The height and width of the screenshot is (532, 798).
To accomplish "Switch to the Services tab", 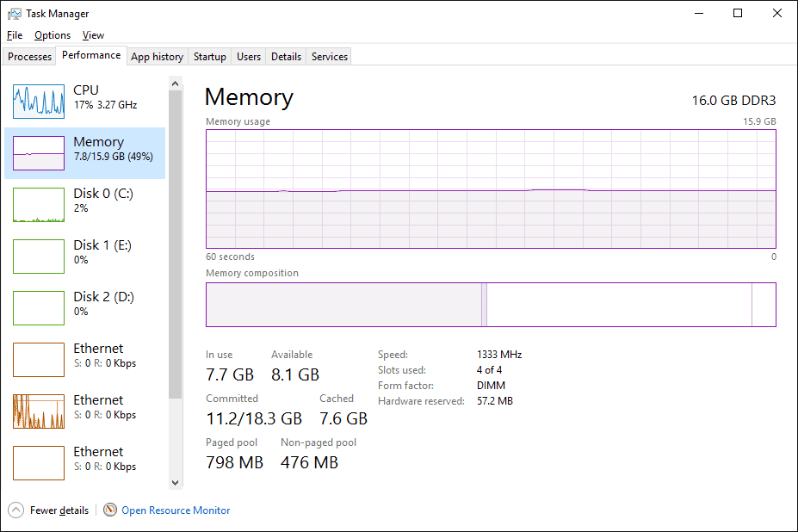I will [328, 56].
